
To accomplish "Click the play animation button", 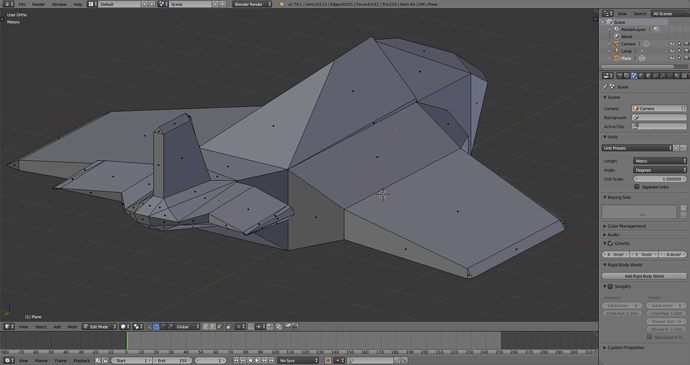I will pyautogui.click(x=258, y=360).
